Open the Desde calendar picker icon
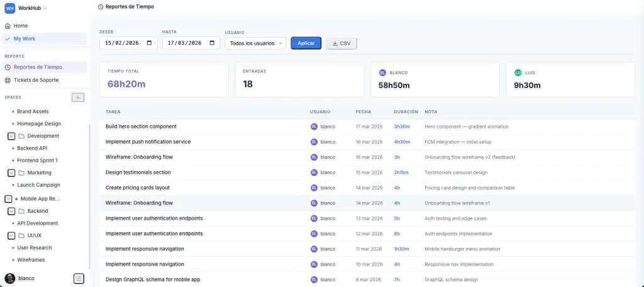The image size is (644, 287). [x=149, y=43]
